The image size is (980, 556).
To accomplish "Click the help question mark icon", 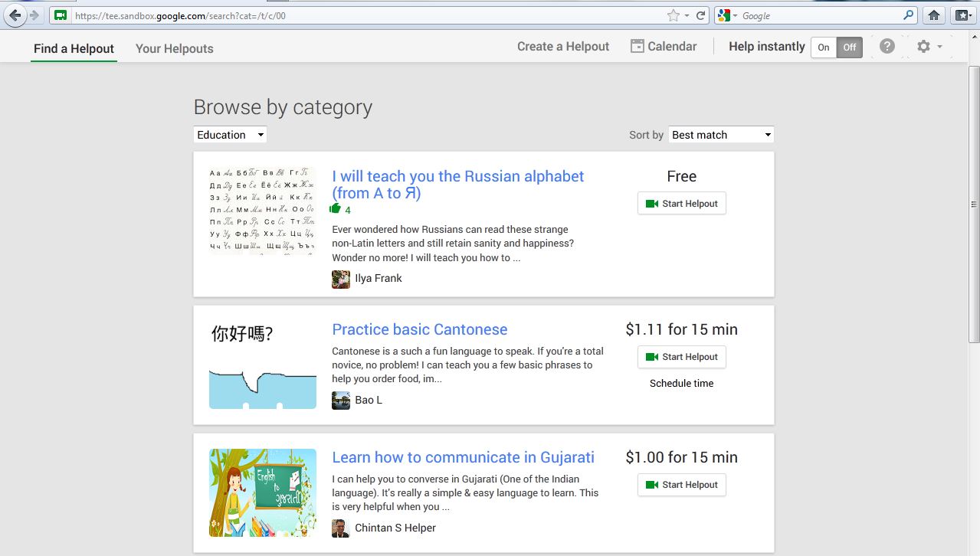I will (x=887, y=47).
